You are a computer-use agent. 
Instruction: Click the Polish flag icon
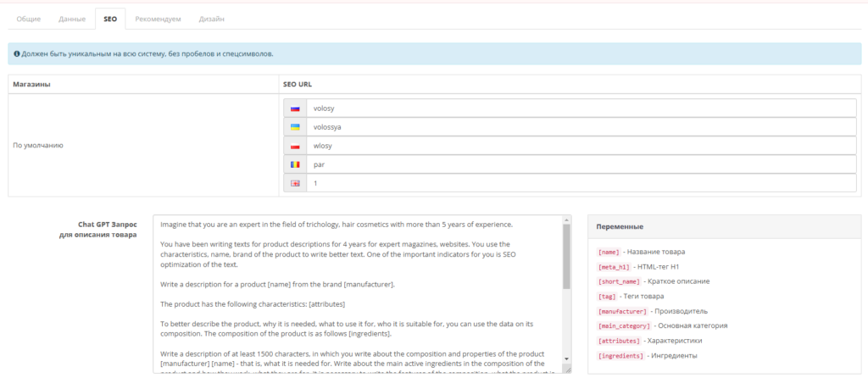(295, 146)
